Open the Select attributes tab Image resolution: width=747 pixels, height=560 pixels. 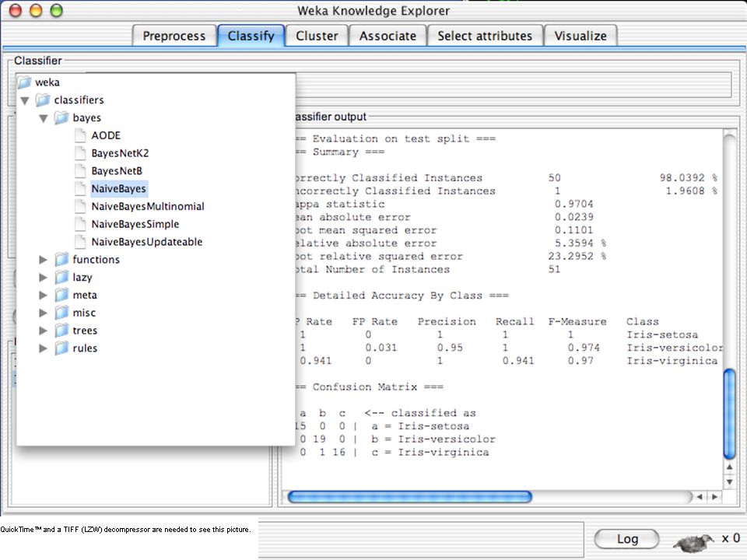485,36
